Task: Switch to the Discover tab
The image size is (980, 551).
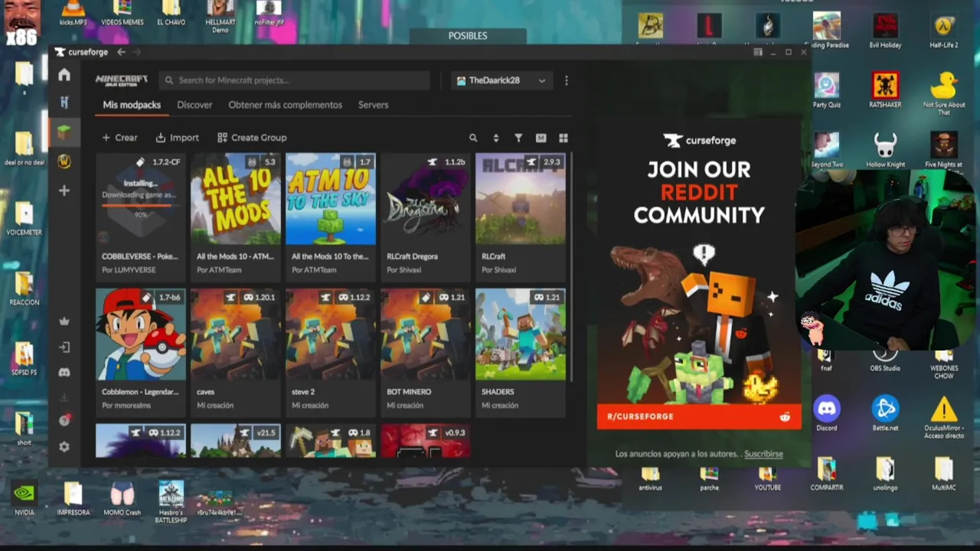Action: coord(194,105)
